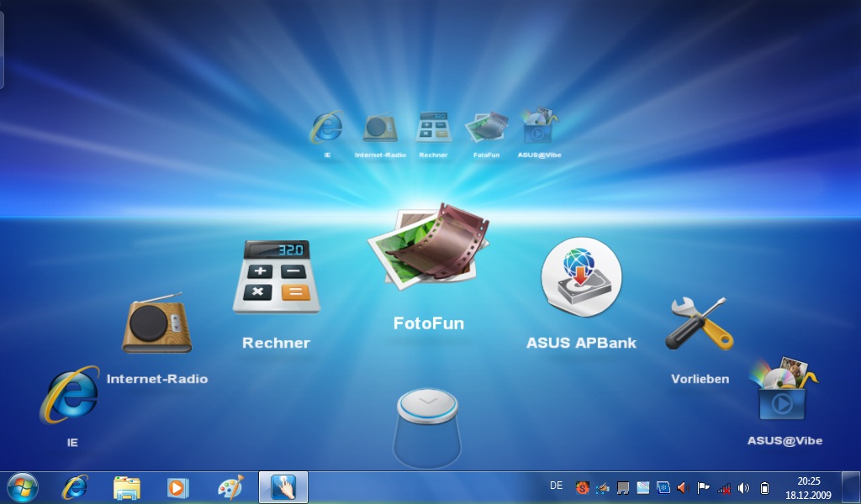Screen dimensions: 861x504
Task: Open the white volume speaker icon
Action: pyautogui.click(x=744, y=488)
